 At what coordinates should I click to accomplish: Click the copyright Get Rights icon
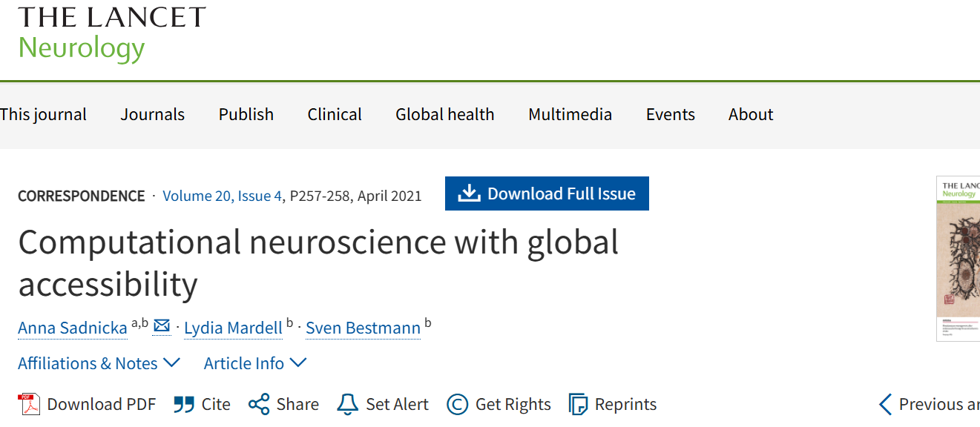[458, 405]
